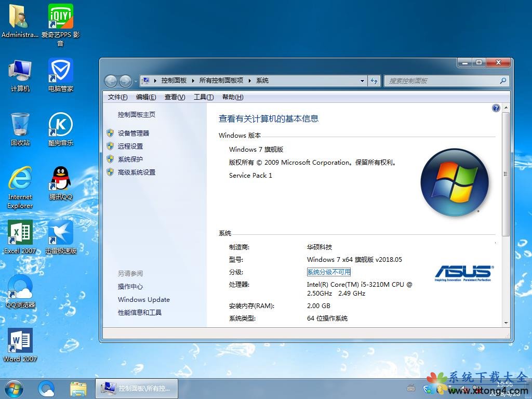Open the 计算机 desktop icon
This screenshot has height=399, width=532.
pos(20,75)
